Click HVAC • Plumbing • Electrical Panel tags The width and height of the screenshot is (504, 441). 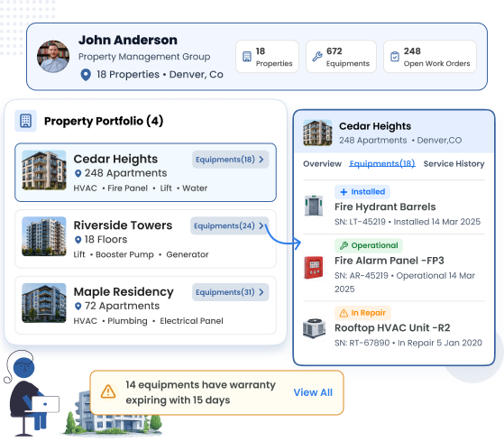pyautogui.click(x=149, y=321)
